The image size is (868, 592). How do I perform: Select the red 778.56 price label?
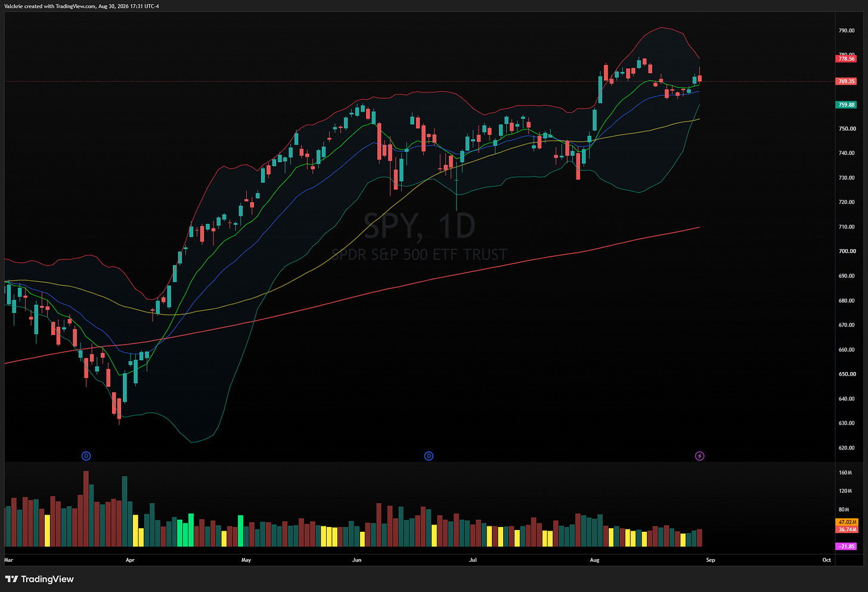[847, 59]
